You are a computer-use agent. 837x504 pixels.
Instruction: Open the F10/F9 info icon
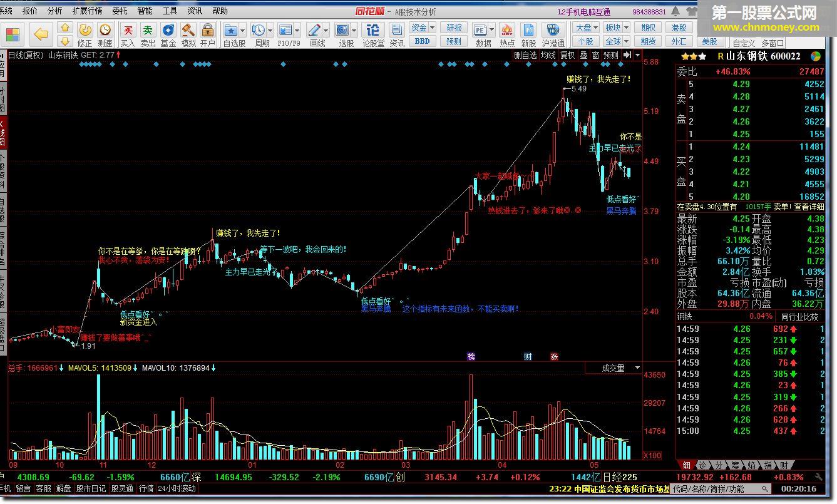pos(285,30)
